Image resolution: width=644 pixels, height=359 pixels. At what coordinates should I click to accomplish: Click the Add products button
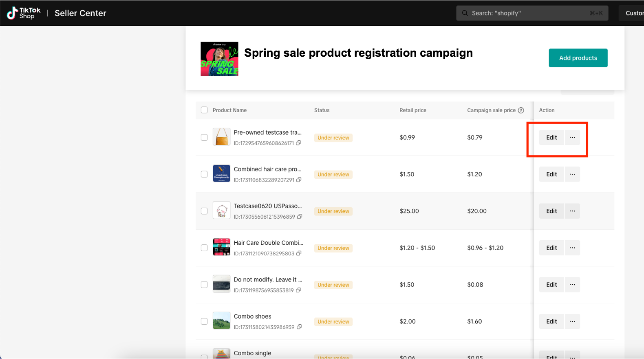pyautogui.click(x=578, y=58)
